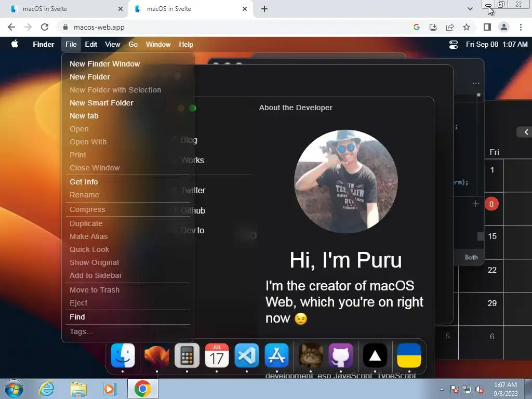Show hidden tray icons
The width and height of the screenshot is (532, 399).
[x=442, y=389]
